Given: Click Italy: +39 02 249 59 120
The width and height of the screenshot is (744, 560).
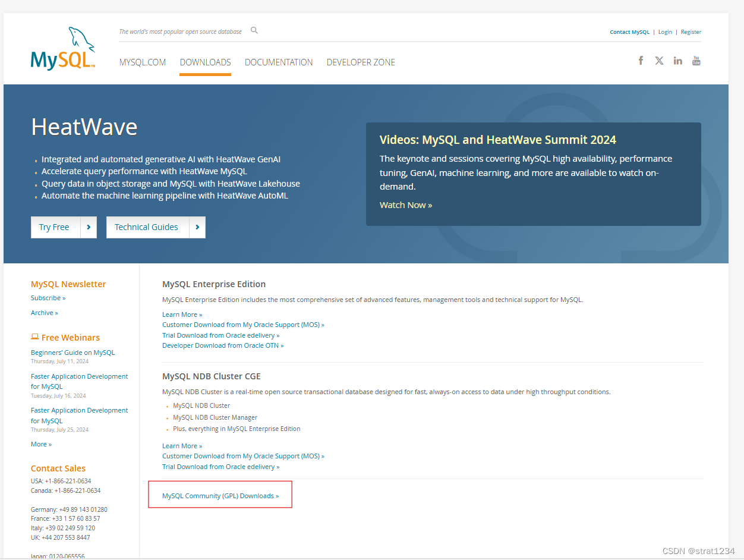Looking at the screenshot, I should 63,528.
